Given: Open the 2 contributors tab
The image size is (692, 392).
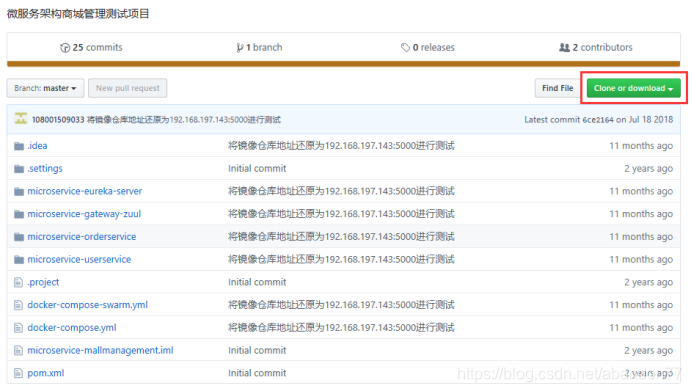Looking at the screenshot, I should (x=596, y=47).
